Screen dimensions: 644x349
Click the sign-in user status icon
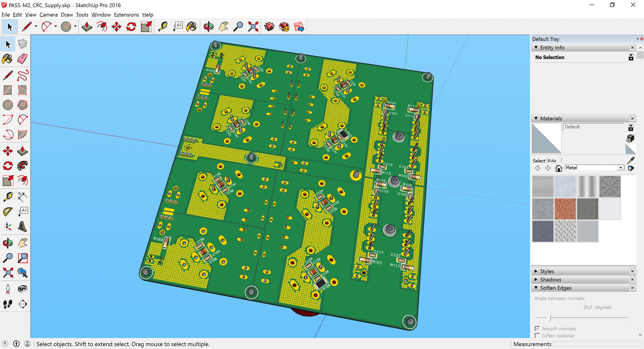(28, 344)
